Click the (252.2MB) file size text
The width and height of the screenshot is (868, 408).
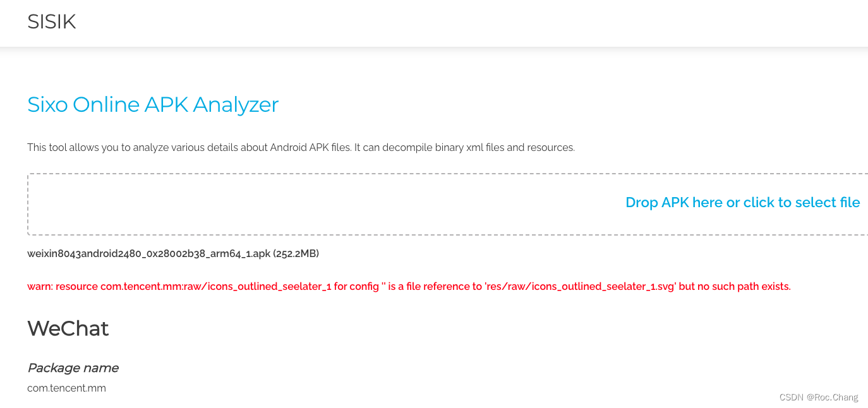(296, 254)
